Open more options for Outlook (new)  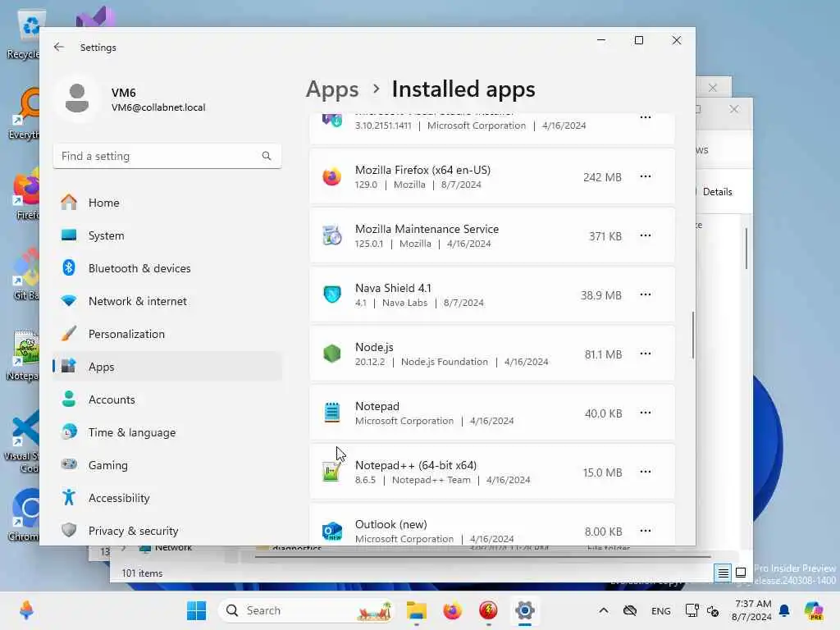click(646, 531)
